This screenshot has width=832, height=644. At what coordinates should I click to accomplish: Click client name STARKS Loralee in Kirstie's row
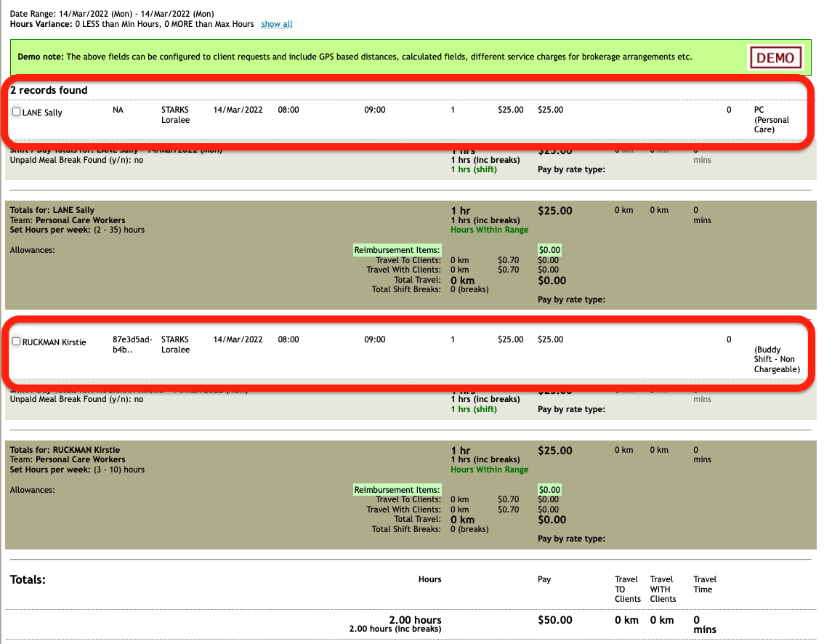(174, 344)
